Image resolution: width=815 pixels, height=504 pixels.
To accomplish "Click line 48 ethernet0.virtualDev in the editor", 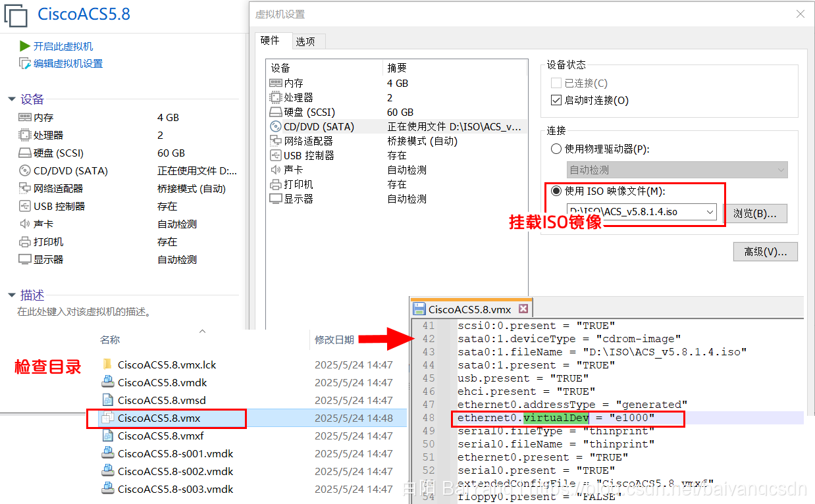I will point(556,418).
